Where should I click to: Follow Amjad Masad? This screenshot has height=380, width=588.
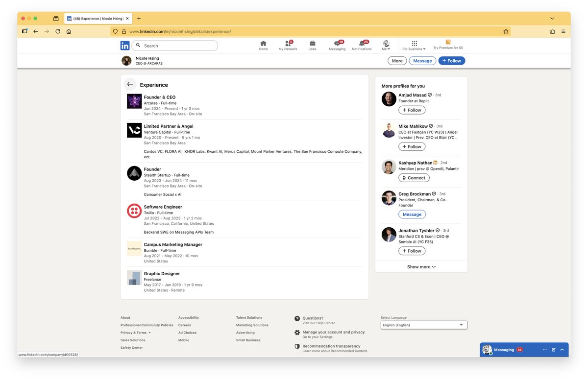(412, 110)
